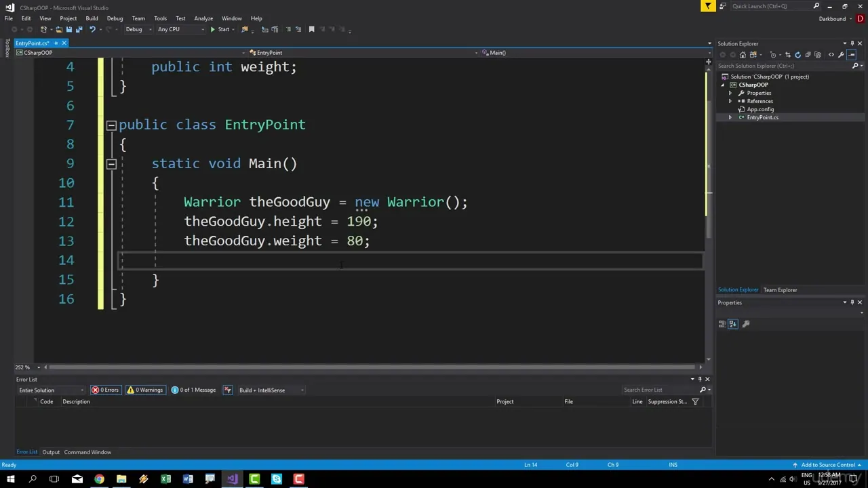Click the Start debugging button

220,29
